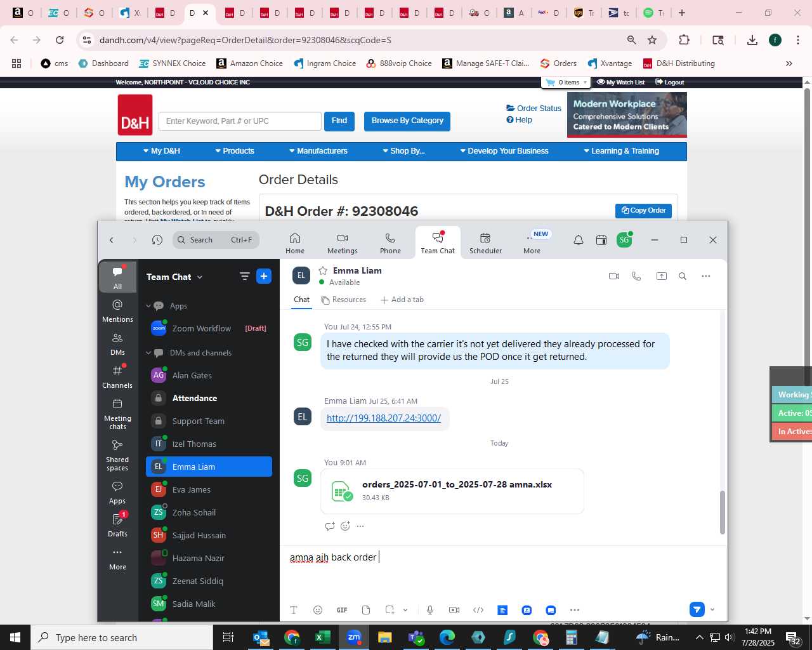The width and height of the screenshot is (812, 650).
Task: Search in the Emma Liam chat
Action: tap(683, 276)
